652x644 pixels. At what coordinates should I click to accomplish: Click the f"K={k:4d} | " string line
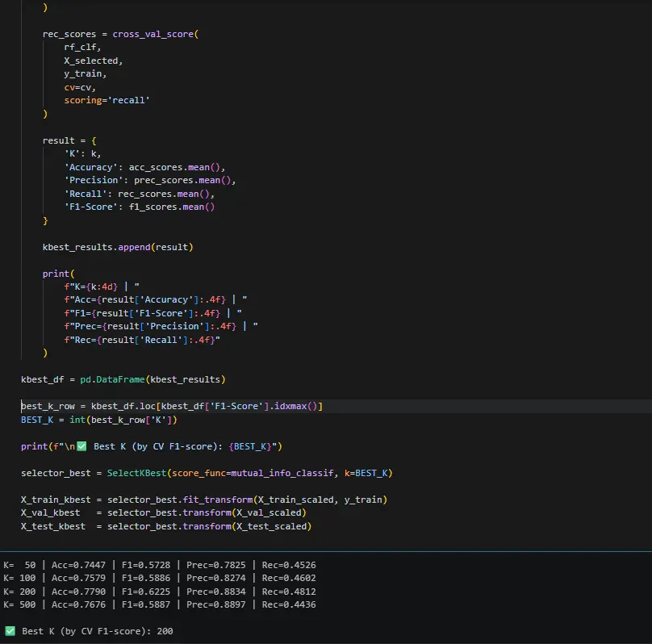pyautogui.click(x=102, y=286)
